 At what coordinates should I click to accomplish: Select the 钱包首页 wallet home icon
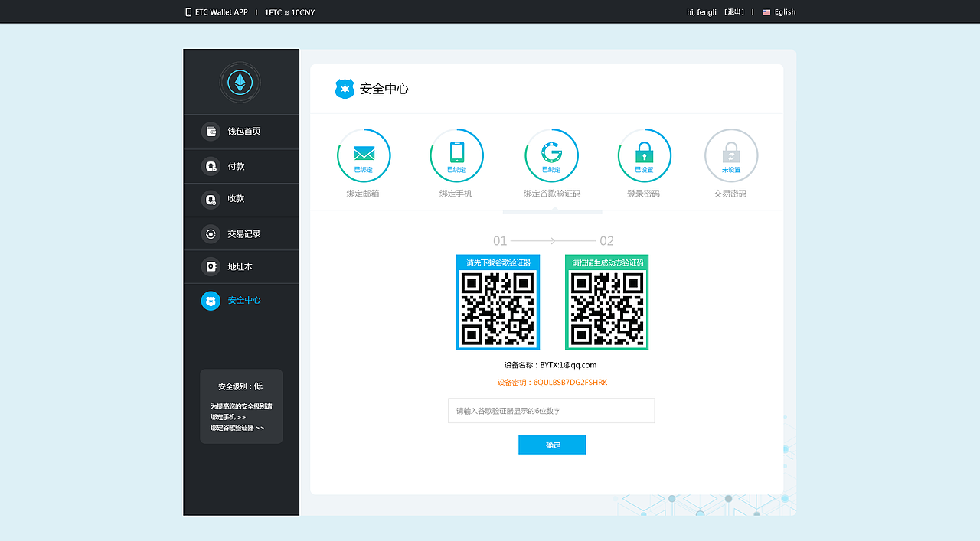tap(211, 132)
